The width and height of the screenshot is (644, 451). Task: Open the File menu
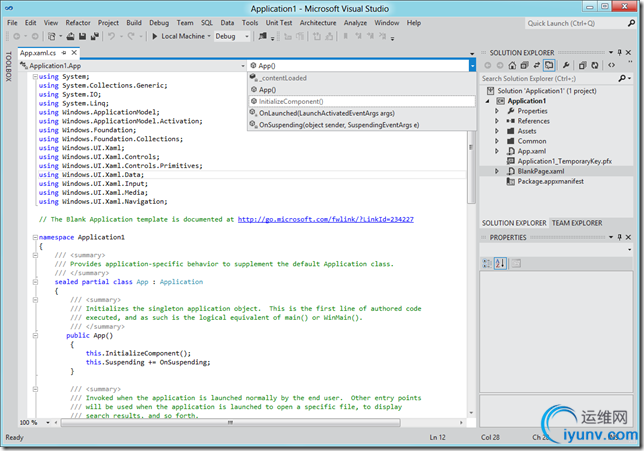(12, 23)
